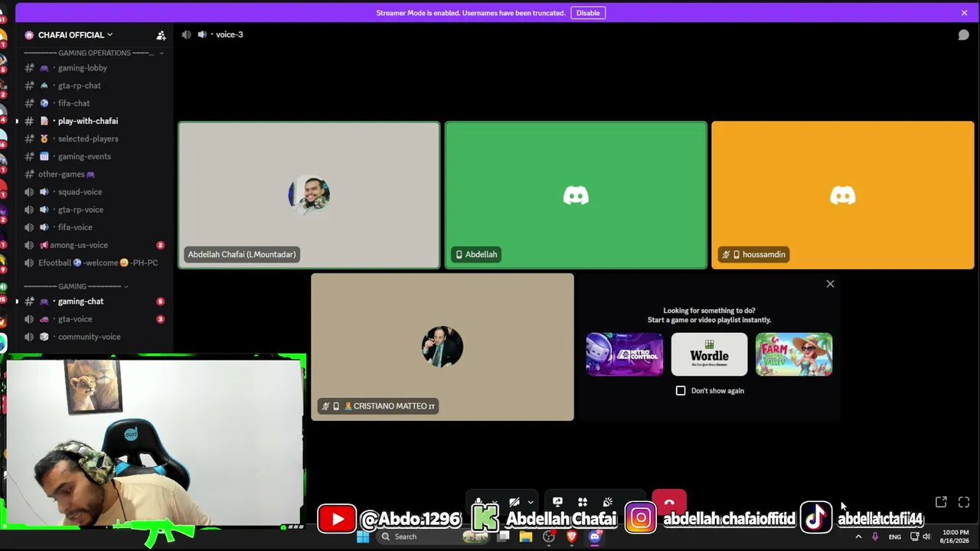Open the Windows Start menu
980x551 pixels.
point(363,536)
